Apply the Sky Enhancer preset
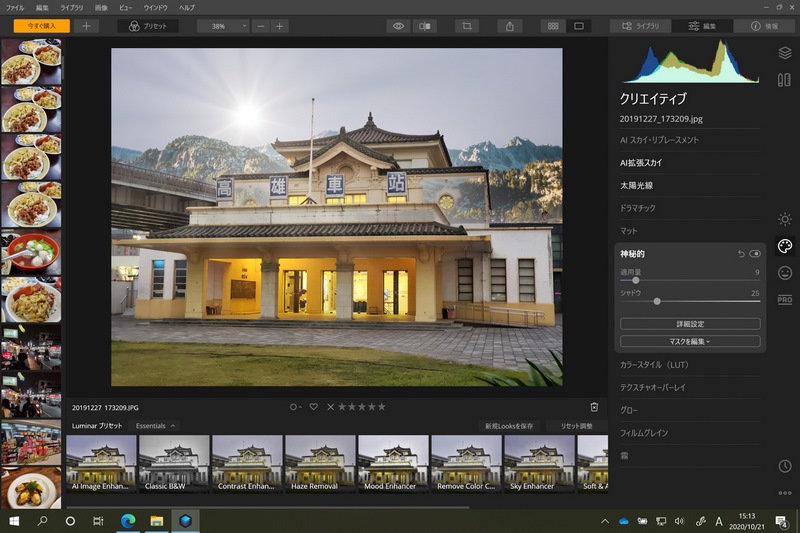The image size is (800, 533). (x=539, y=464)
